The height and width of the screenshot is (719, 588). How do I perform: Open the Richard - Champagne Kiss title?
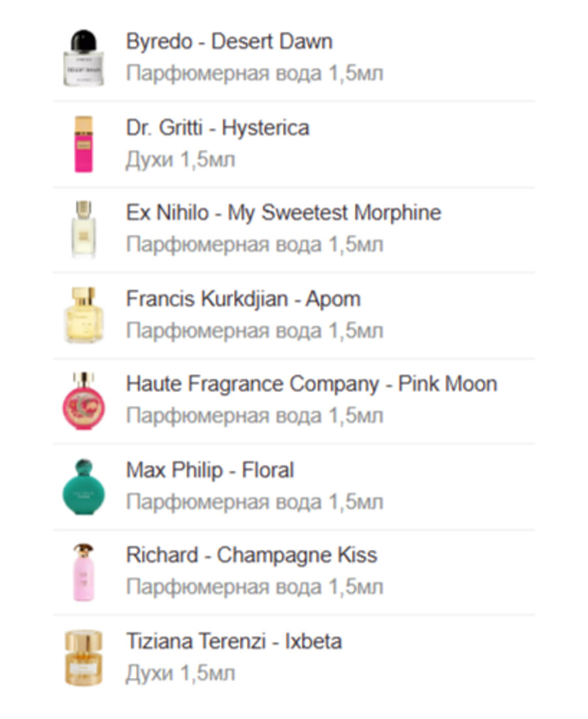point(252,556)
